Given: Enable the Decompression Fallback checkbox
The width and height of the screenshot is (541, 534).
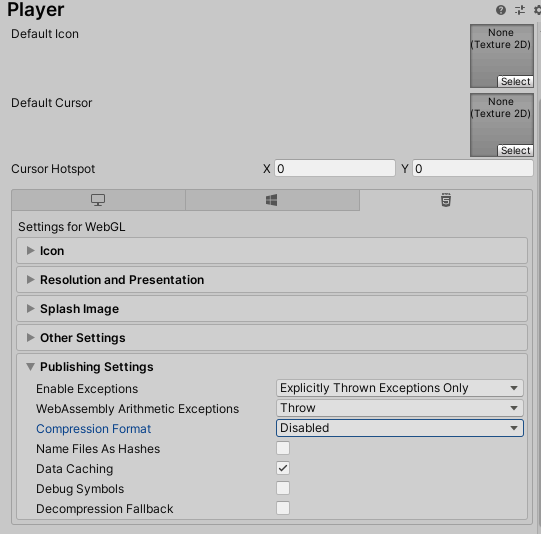Looking at the screenshot, I should point(283,508).
